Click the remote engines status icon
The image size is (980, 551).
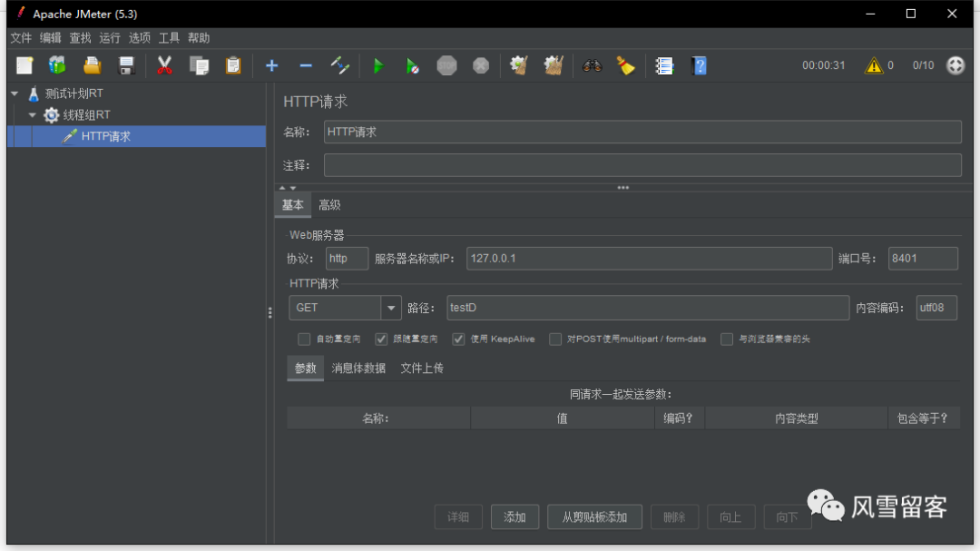pyautogui.click(x=955, y=65)
